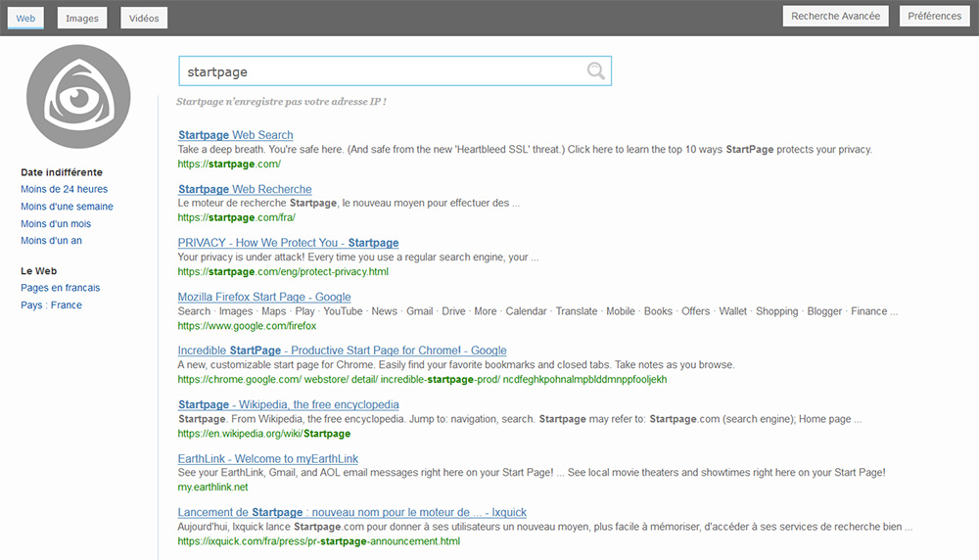The width and height of the screenshot is (979, 560).
Task: Open Recherche Avancée
Action: (835, 17)
